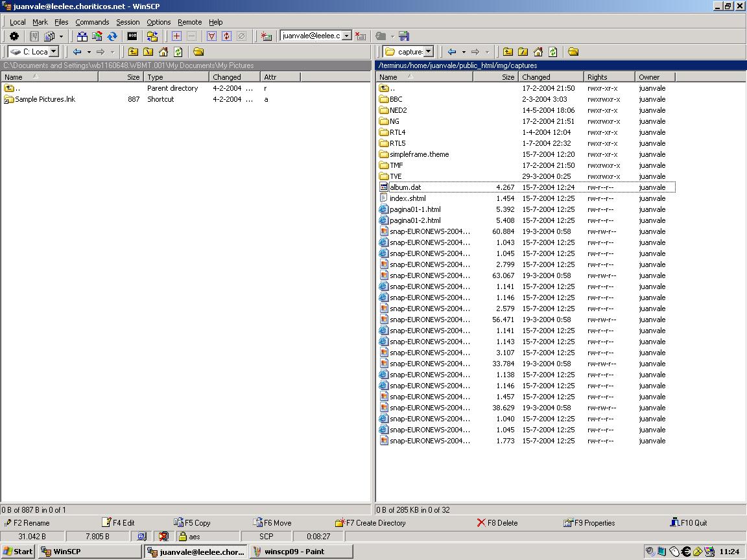This screenshot has width=747, height=560.
Task: Click the New Session icon
Action: tap(267, 36)
